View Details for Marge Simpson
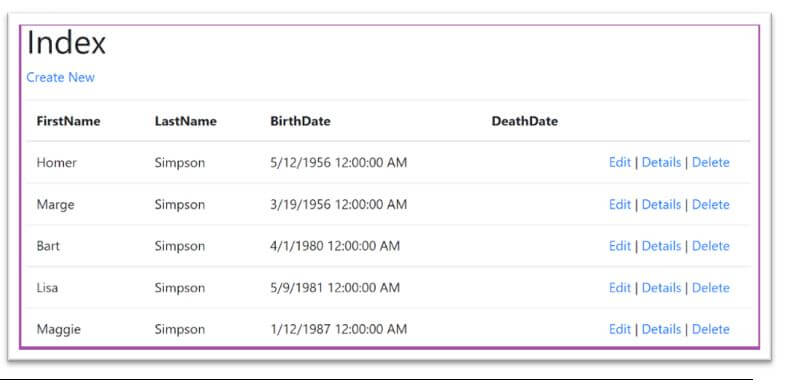The height and width of the screenshot is (390, 799). [661, 204]
